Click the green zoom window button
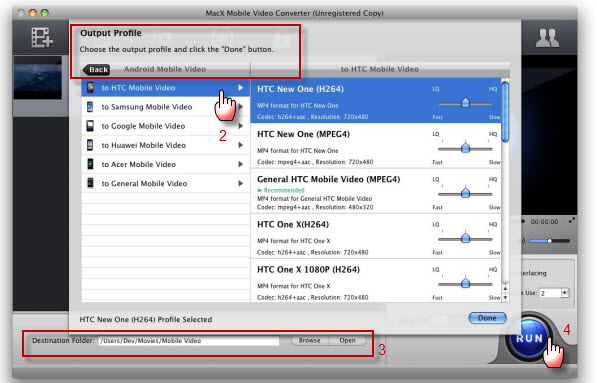 coord(45,13)
